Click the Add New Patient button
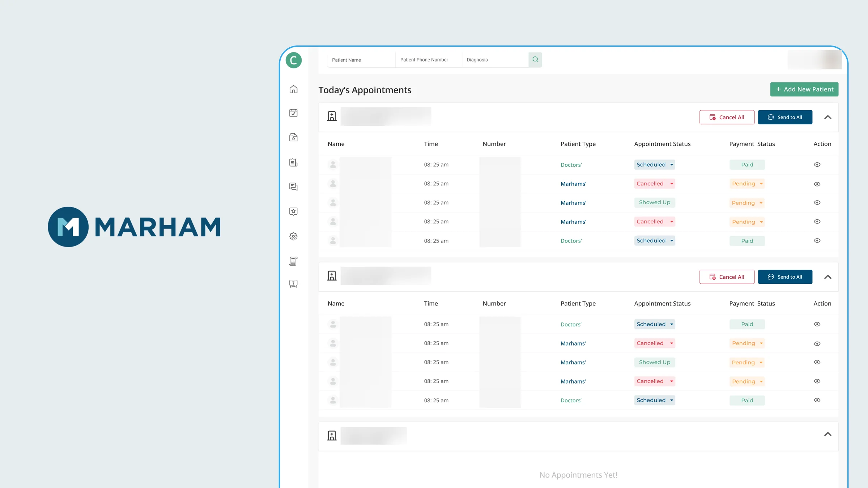The width and height of the screenshot is (868, 488). coord(804,89)
